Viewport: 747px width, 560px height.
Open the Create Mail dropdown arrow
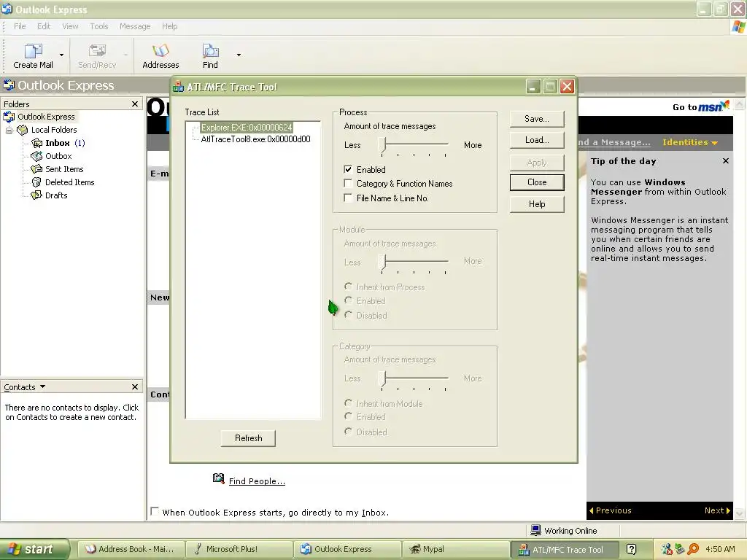[61, 55]
